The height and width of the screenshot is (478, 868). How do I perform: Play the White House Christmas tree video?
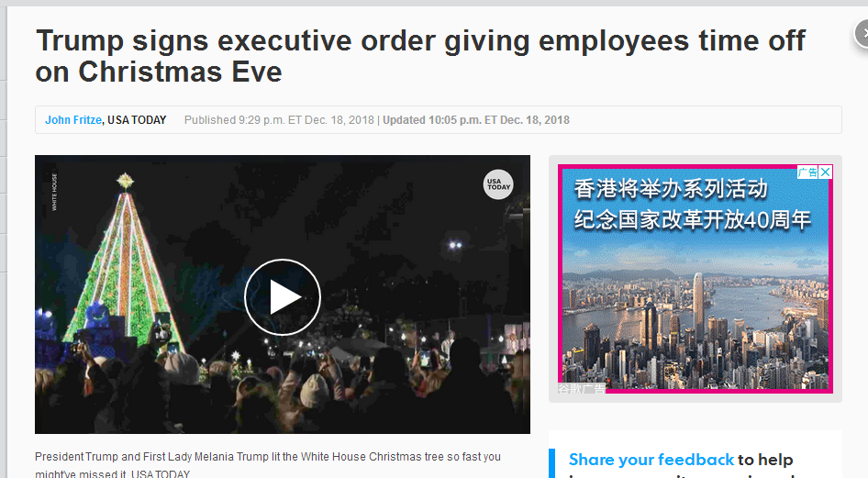click(283, 297)
